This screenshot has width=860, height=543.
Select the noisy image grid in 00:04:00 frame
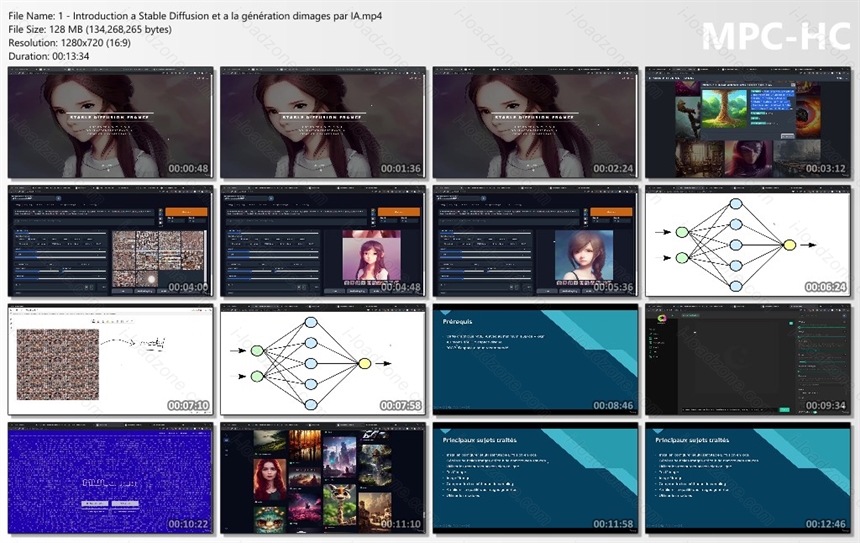[158, 258]
